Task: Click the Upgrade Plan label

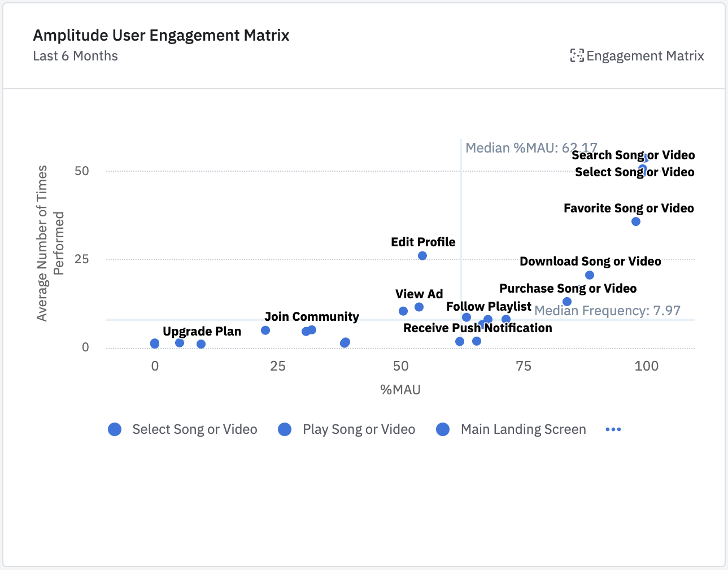Action: (202, 332)
